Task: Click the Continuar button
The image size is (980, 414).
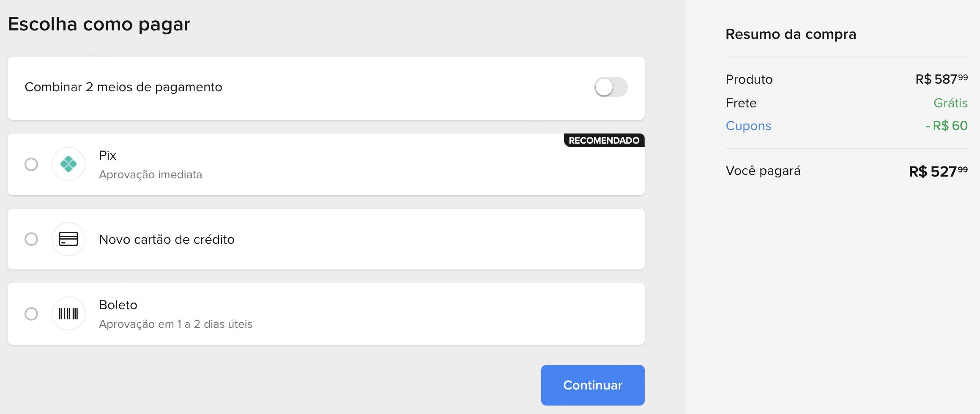Action: point(593,385)
